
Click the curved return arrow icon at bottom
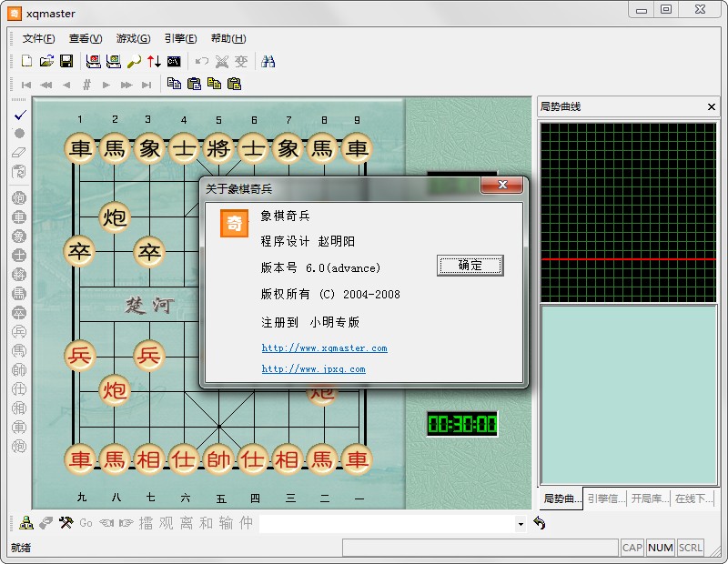click(x=540, y=523)
